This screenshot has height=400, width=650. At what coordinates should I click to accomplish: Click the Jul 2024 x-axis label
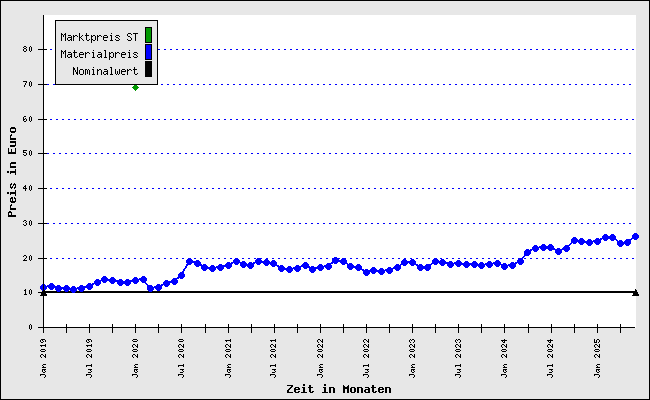[x=551, y=358]
